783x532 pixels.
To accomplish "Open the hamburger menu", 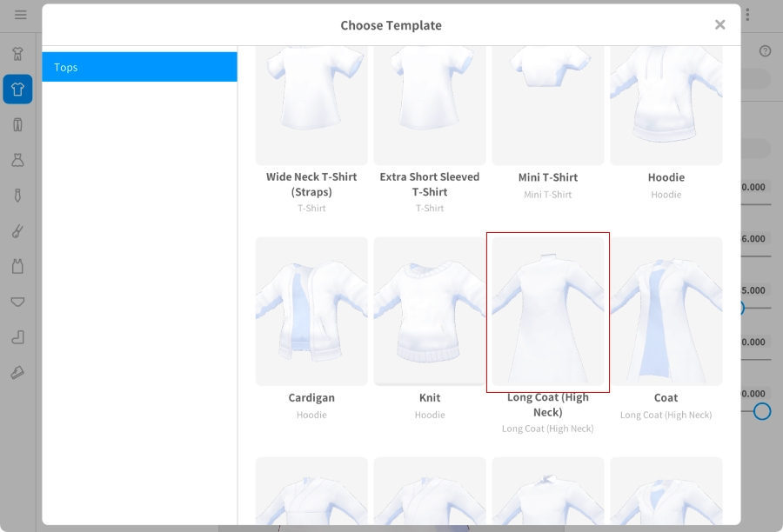I will coord(20,15).
